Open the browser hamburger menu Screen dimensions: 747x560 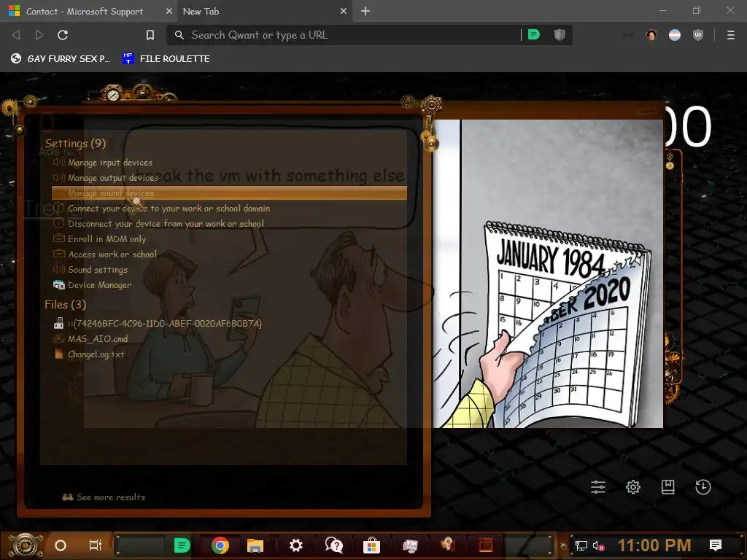(731, 35)
